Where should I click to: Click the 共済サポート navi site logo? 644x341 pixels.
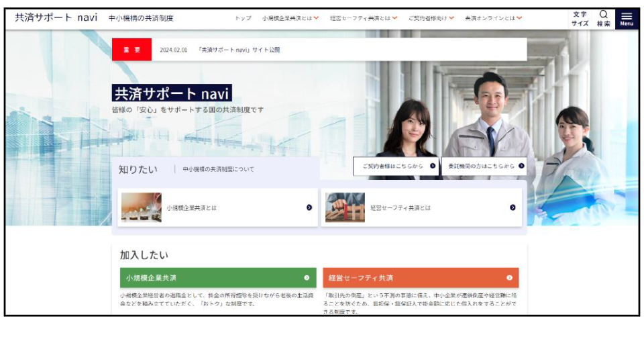56,17
